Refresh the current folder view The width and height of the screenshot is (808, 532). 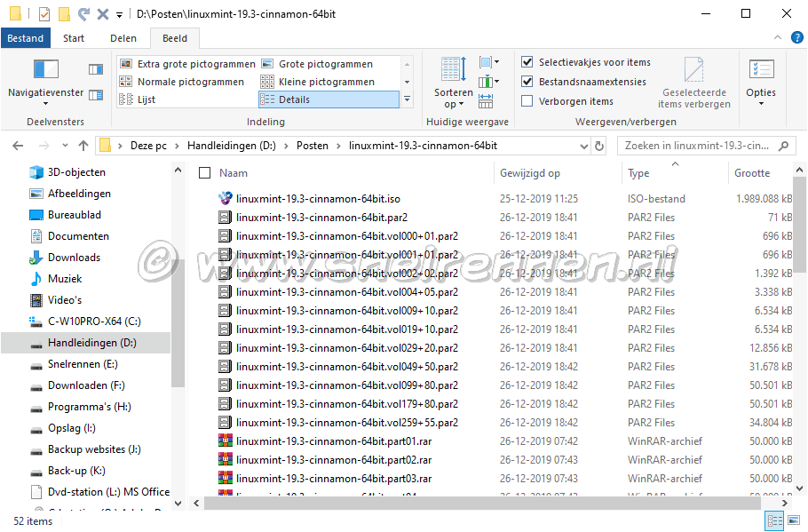599,146
